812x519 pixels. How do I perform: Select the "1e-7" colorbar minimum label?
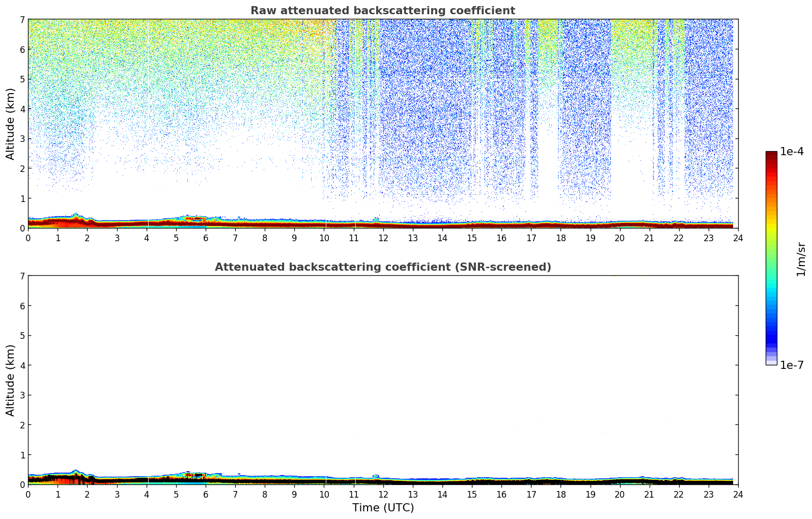click(792, 365)
